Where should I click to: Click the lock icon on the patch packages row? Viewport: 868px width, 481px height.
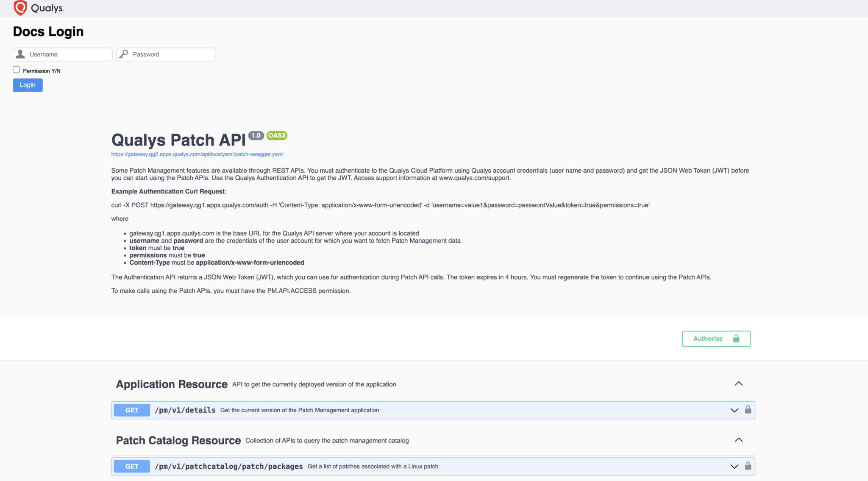tap(748, 466)
